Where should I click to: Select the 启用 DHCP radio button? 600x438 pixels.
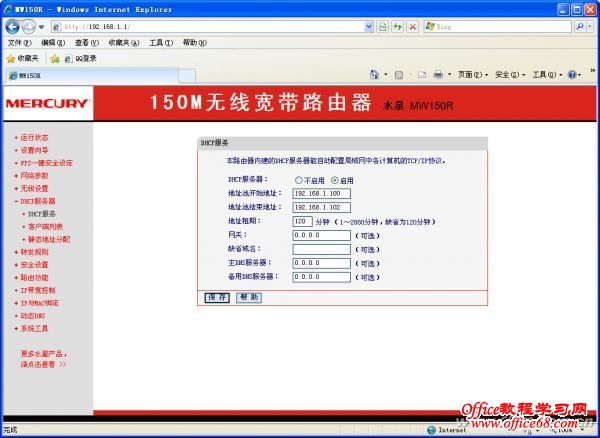(x=335, y=180)
